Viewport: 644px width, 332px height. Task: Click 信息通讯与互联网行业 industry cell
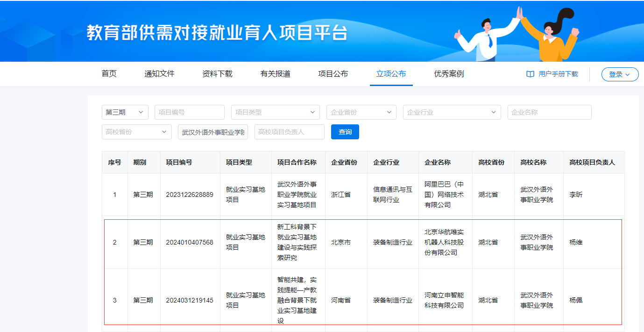click(393, 195)
